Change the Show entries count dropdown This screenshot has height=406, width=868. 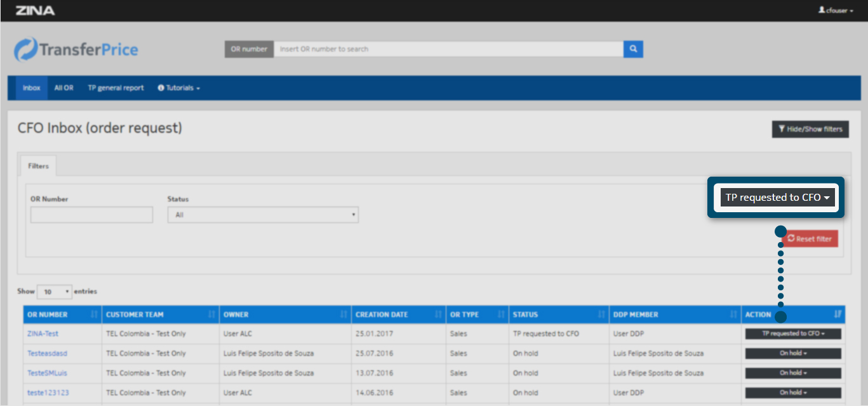(55, 292)
